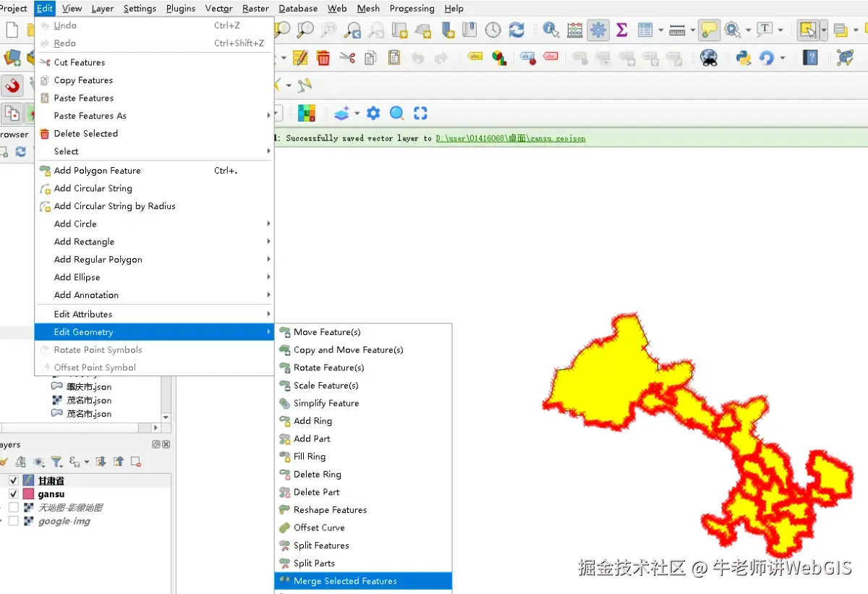868x594 pixels.
Task: Toggle Show Map Tips speech bubble
Action: click(x=709, y=30)
